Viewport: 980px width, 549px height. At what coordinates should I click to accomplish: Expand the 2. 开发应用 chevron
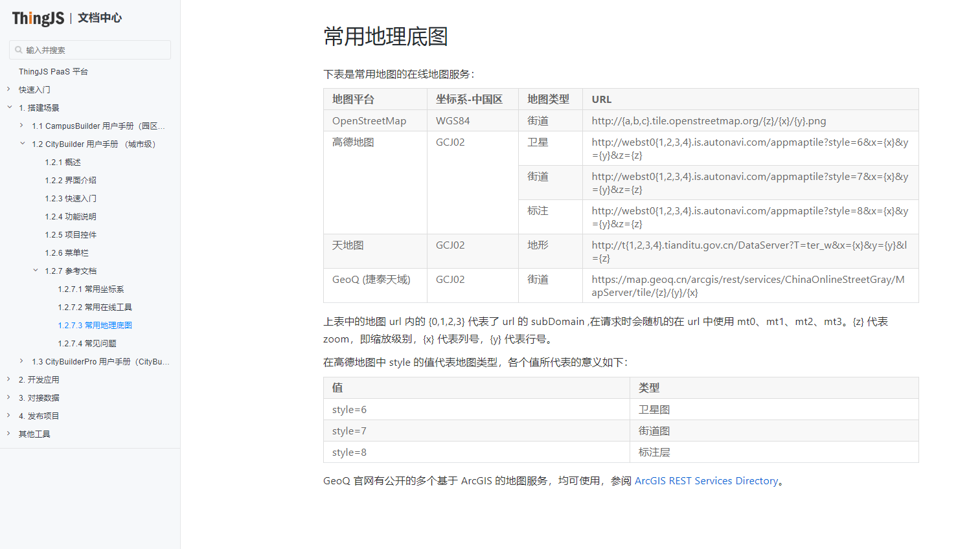tap(8, 379)
